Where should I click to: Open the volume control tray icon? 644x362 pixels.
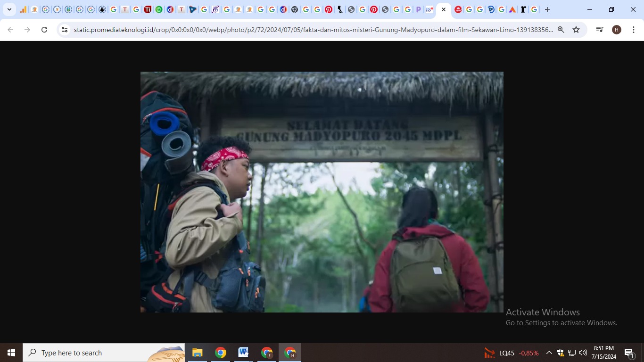pyautogui.click(x=583, y=353)
